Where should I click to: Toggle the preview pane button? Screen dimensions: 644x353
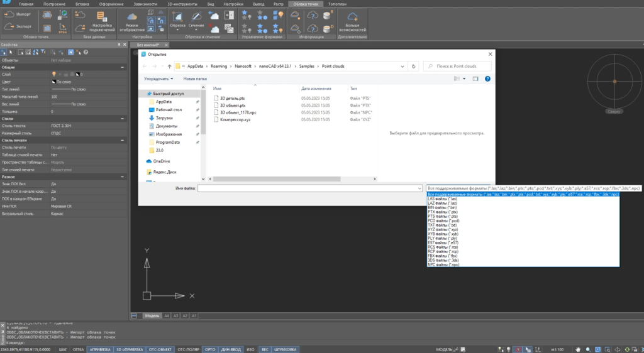pos(475,79)
